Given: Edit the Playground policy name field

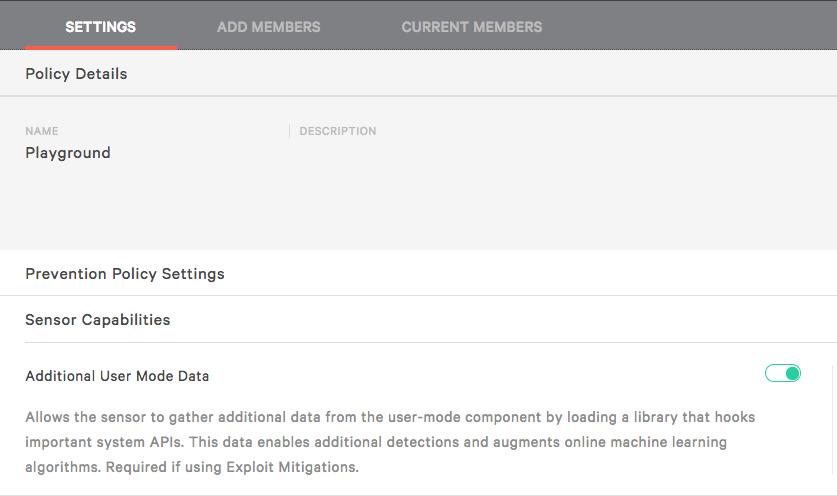Looking at the screenshot, I should click(x=68, y=153).
